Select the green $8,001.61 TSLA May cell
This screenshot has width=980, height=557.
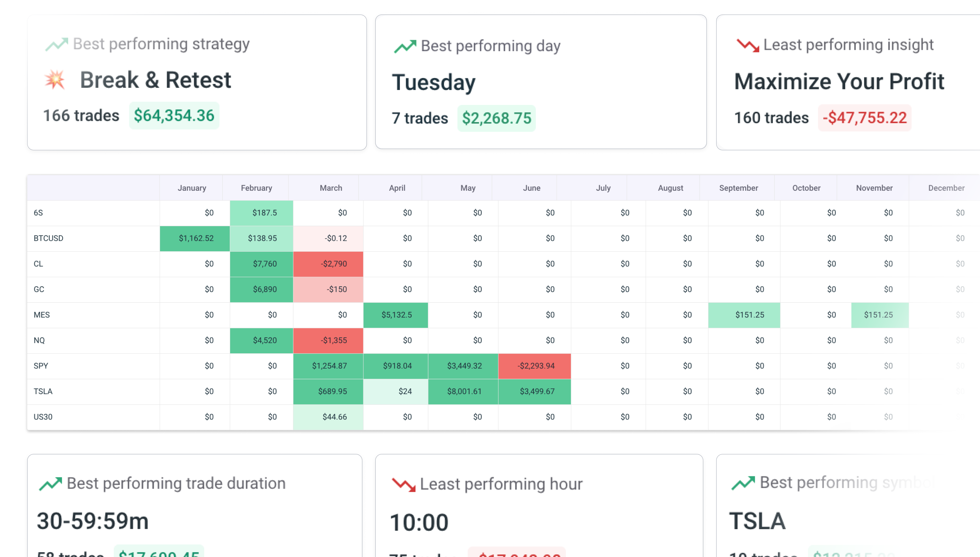tap(464, 391)
